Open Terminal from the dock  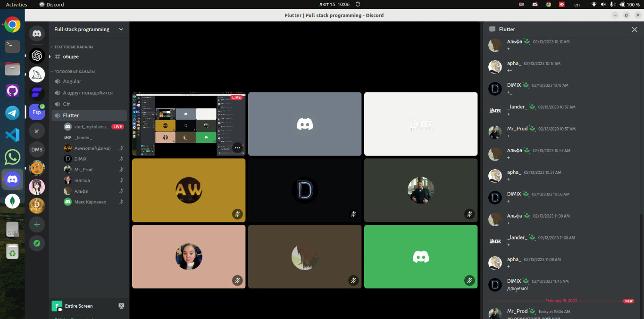pos(12,46)
